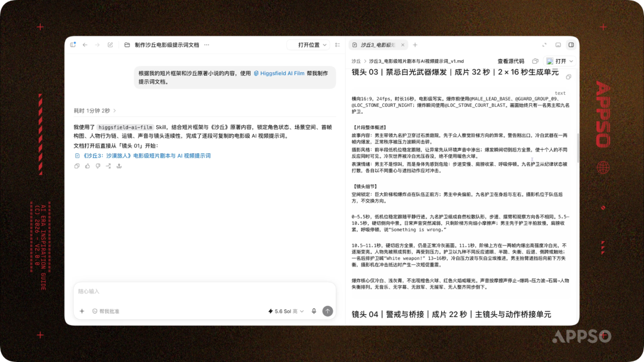Toggle the right side panel icon

point(571,45)
